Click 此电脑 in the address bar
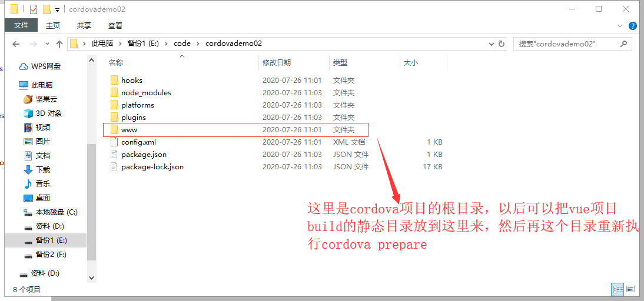644x301 pixels. pos(101,44)
